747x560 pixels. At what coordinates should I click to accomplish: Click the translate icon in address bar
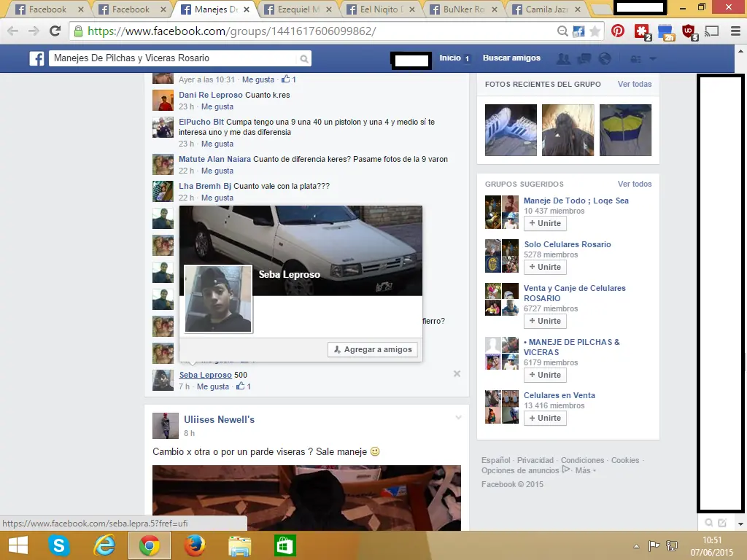click(x=578, y=31)
